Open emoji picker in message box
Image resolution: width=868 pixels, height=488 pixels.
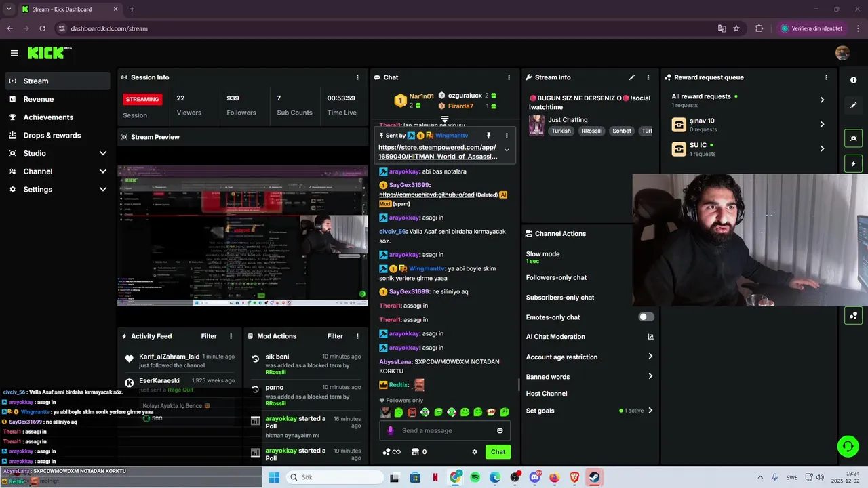coord(500,430)
